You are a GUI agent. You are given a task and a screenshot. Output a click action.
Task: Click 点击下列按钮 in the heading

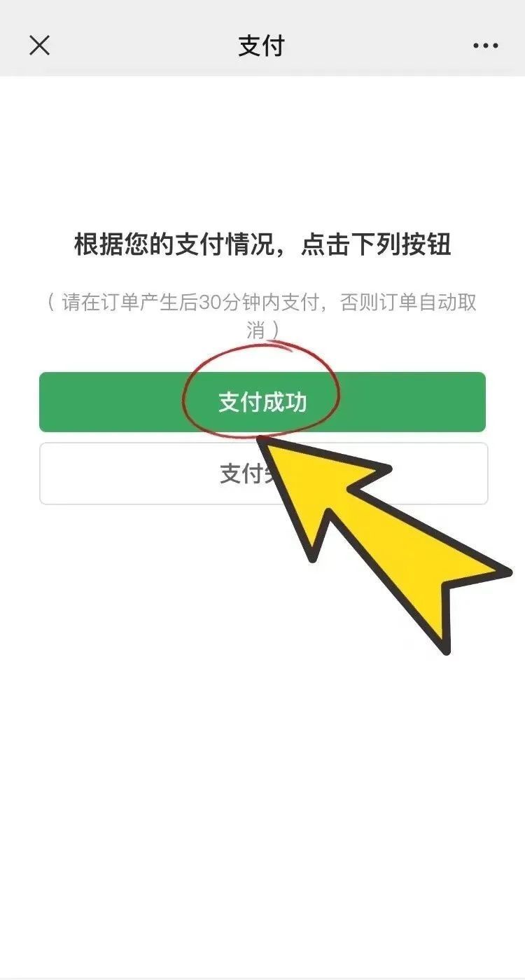(377, 246)
